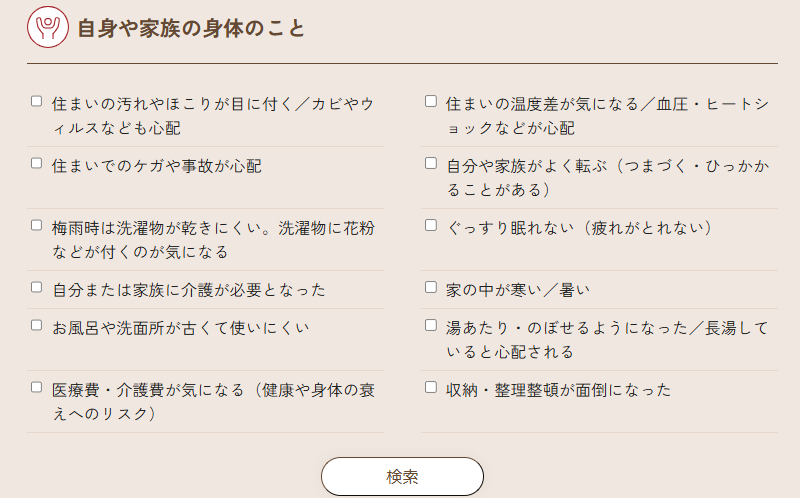Click label text ぐっすり眠れない（疲れがとれない）
The width and height of the screenshot is (800, 498).
pos(578,228)
